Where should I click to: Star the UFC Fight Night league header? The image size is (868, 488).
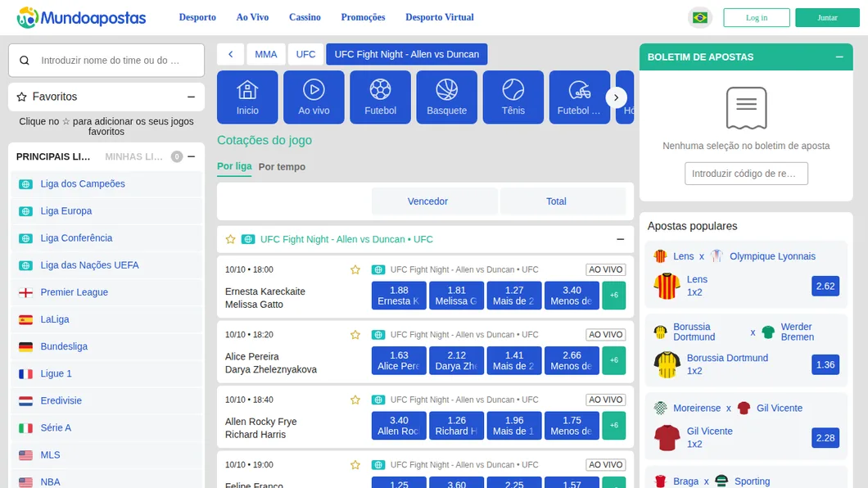point(230,240)
